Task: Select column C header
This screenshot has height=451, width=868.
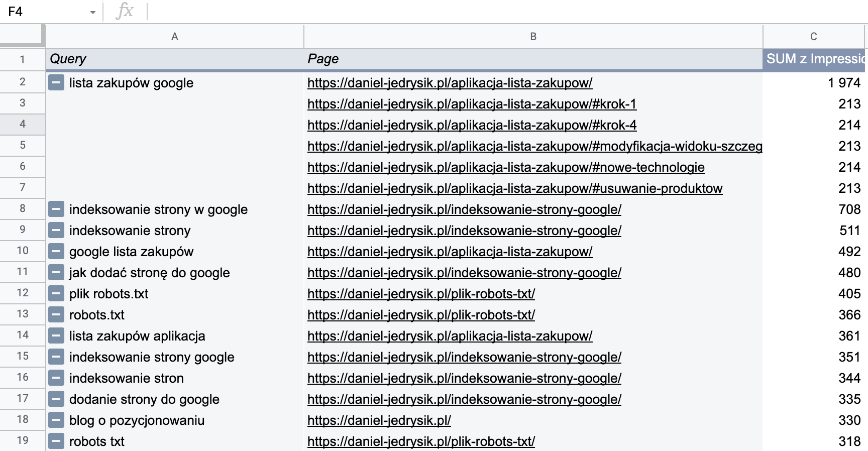Action: (x=814, y=36)
